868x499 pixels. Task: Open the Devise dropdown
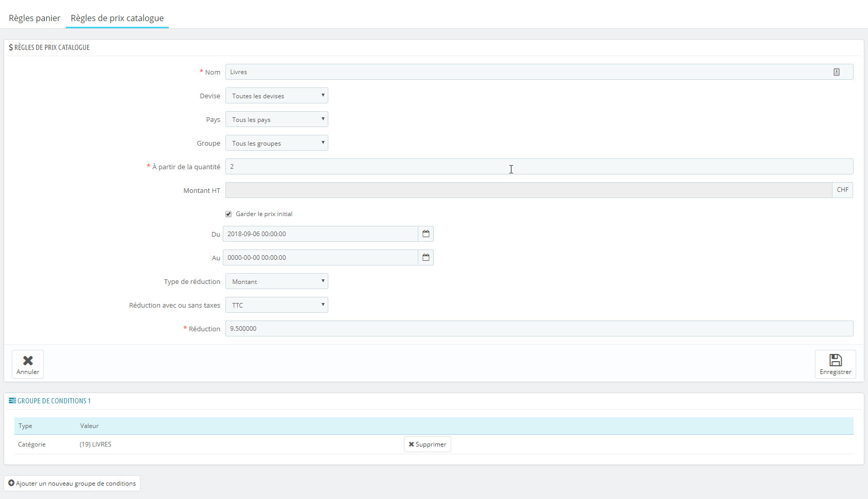coord(277,96)
